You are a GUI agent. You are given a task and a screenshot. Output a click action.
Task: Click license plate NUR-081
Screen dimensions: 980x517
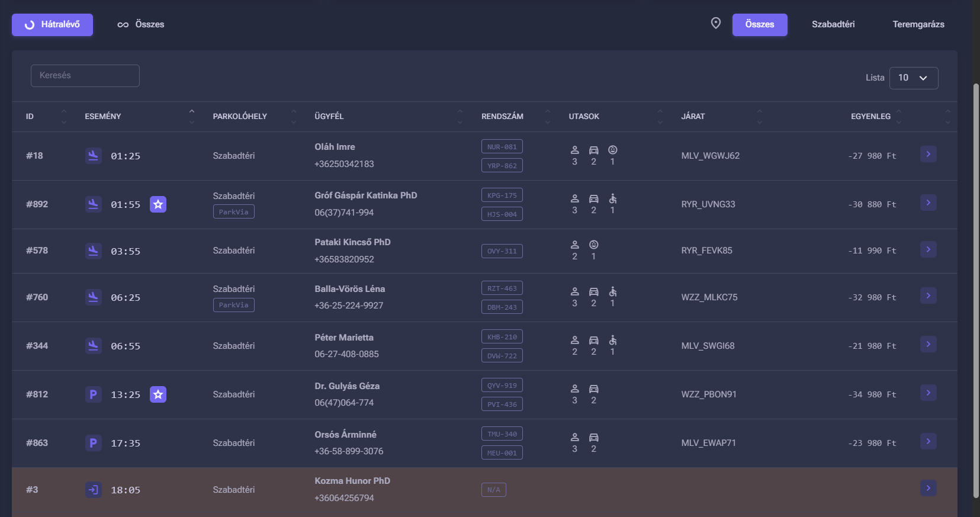point(502,146)
